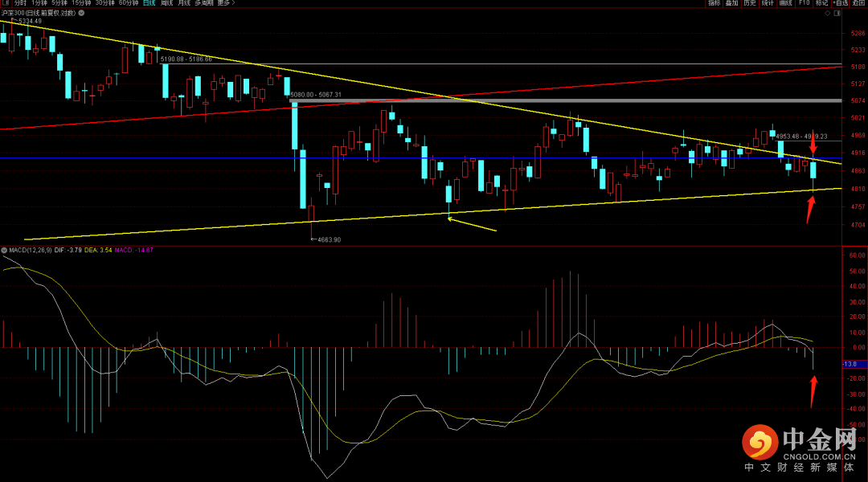
Task: Click the 4704 price axis label
Action: [x=858, y=225]
